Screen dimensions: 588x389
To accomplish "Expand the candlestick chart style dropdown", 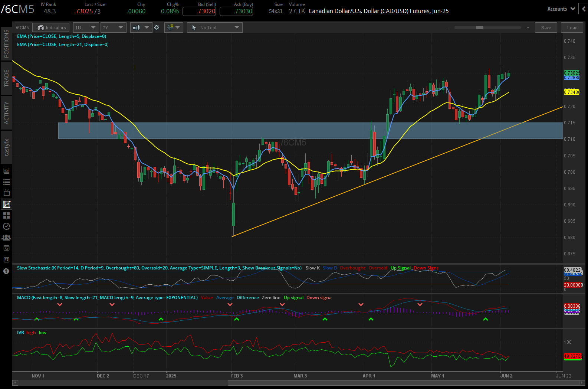I will coord(141,27).
